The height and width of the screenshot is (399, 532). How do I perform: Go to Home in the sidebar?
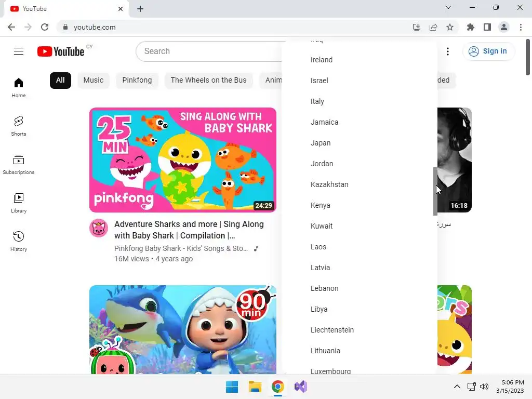click(x=19, y=88)
